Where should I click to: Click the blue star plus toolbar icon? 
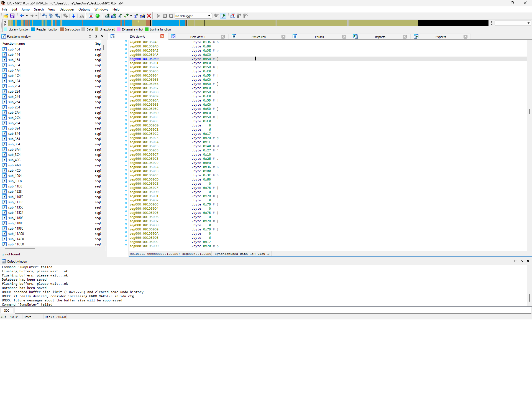tap(136, 16)
